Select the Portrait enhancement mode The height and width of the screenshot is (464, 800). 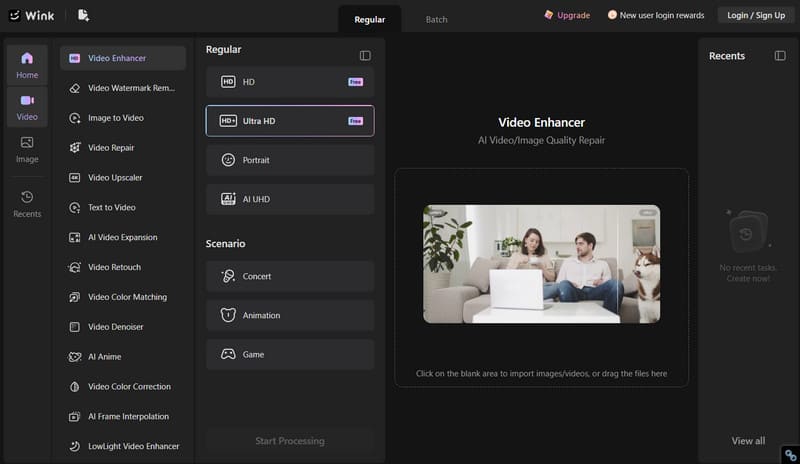coord(290,160)
